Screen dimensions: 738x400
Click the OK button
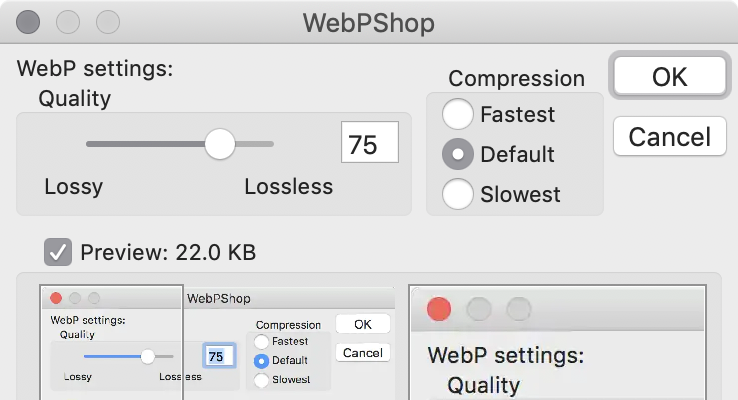669,76
